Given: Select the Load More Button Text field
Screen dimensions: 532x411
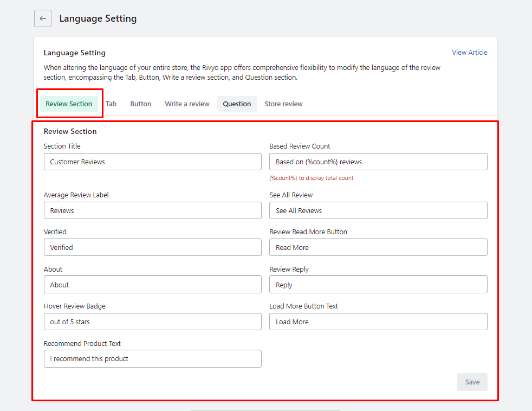Looking at the screenshot, I should tap(378, 322).
